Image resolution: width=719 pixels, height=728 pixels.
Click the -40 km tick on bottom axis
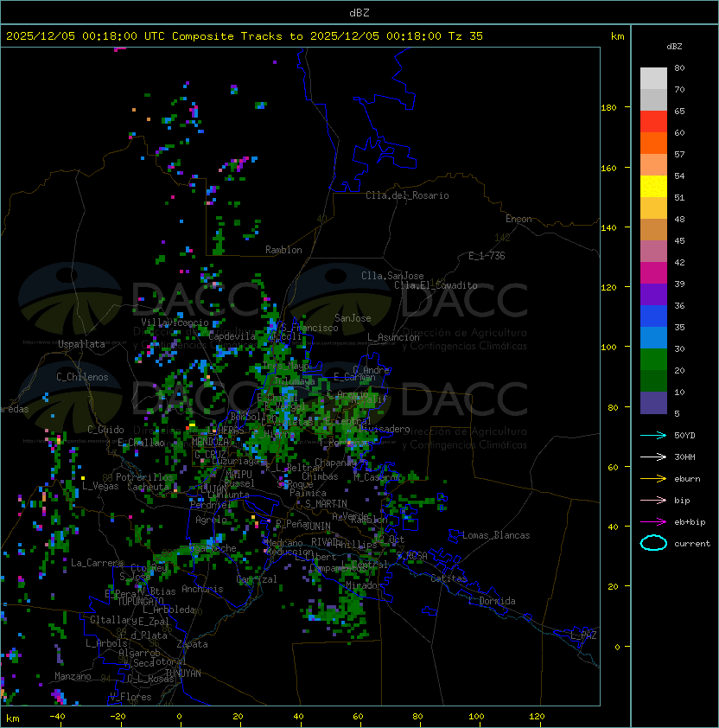(57, 717)
